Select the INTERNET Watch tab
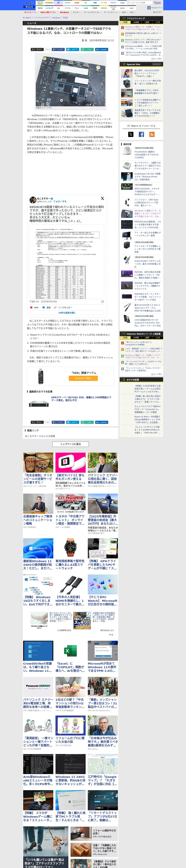This screenshot has width=186, height=868. [x=49, y=3]
